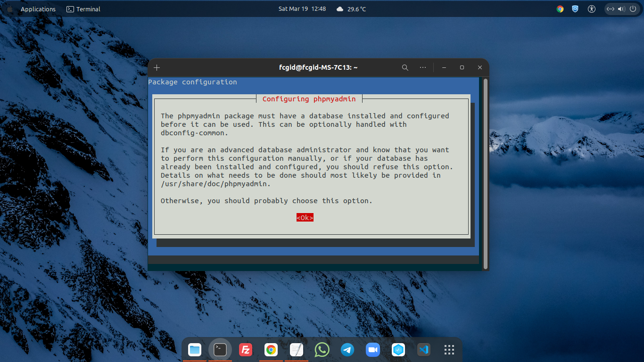Click the terminal's vertical scrollbar
The width and height of the screenshot is (644, 362).
(486, 173)
